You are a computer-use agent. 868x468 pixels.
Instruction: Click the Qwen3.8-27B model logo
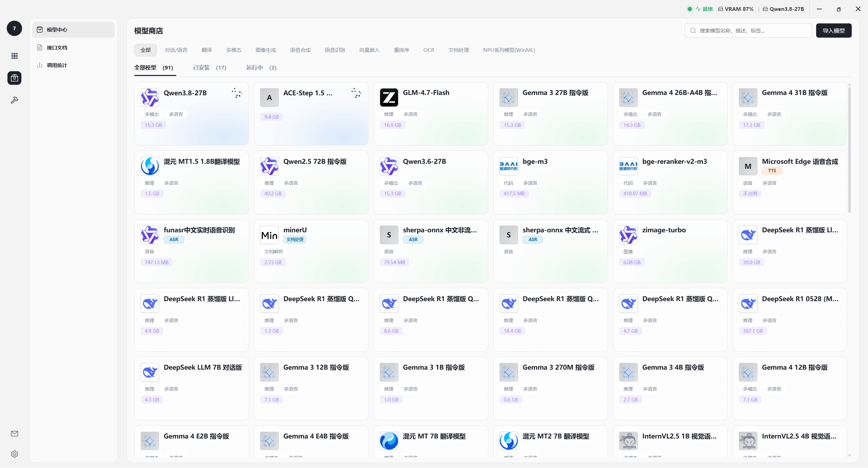(x=150, y=98)
